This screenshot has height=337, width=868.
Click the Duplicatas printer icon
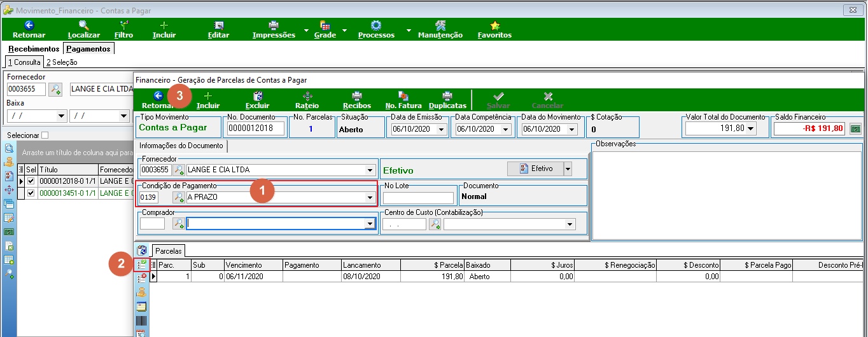447,96
